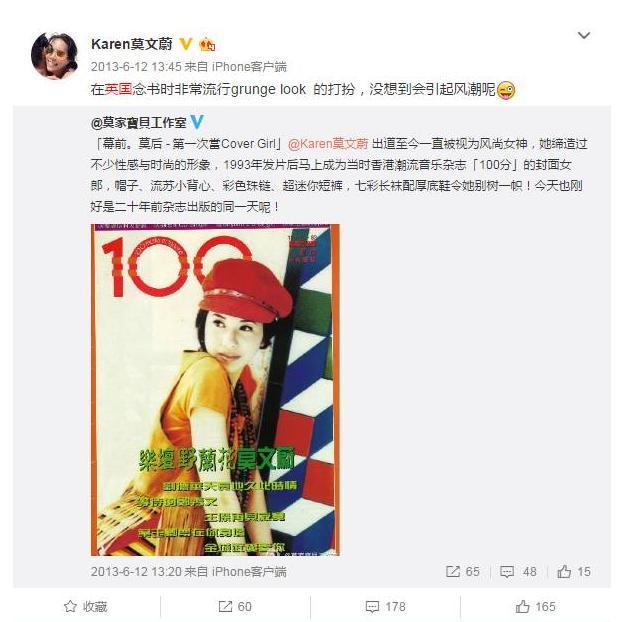Click original post repost icon 65
This screenshot has width=618, height=622.
[463, 572]
